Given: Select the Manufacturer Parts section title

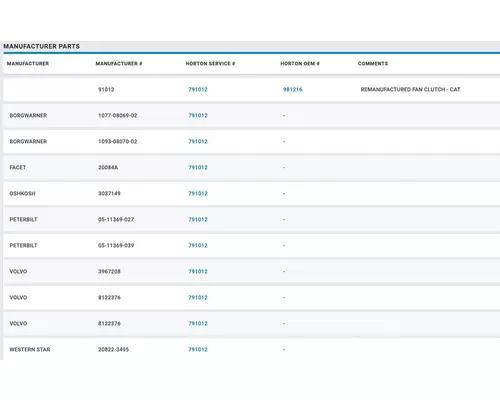Looking at the screenshot, I should (x=42, y=46).
